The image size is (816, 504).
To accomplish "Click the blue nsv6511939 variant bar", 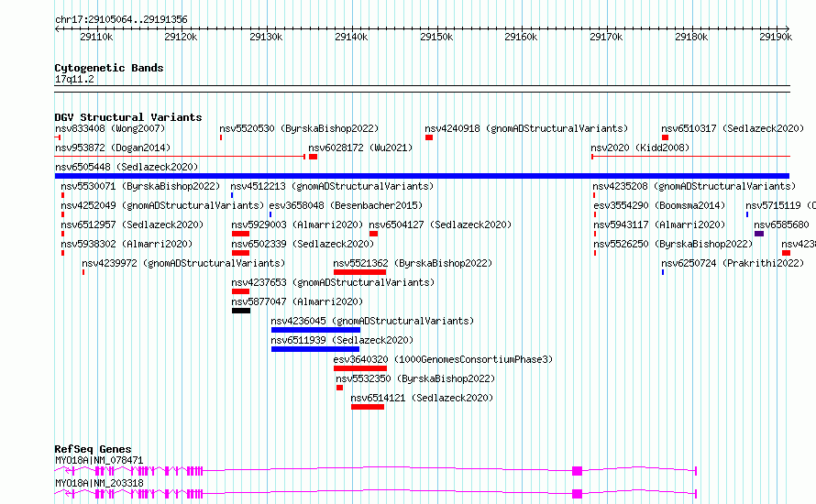I will click(x=314, y=349).
